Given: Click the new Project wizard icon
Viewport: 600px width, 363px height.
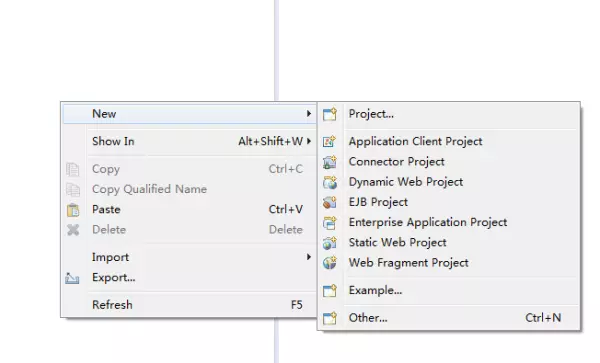Looking at the screenshot, I should [329, 114].
